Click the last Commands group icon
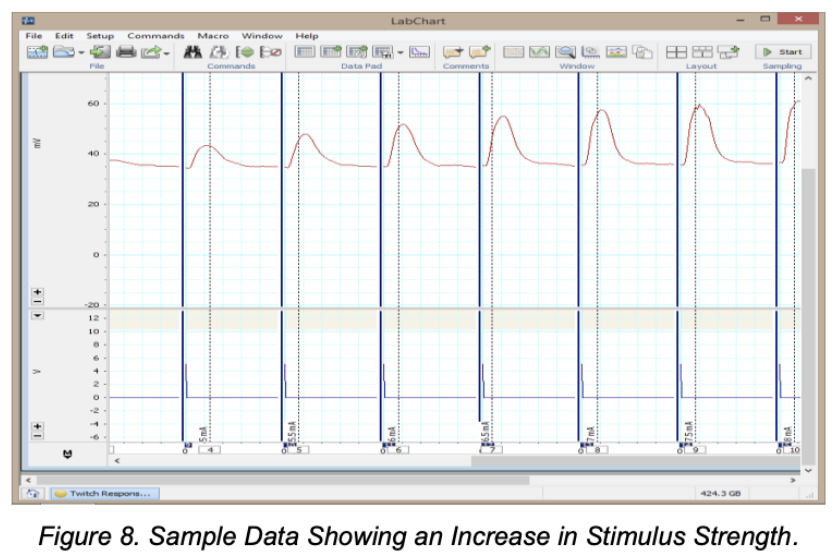 [x=270, y=52]
